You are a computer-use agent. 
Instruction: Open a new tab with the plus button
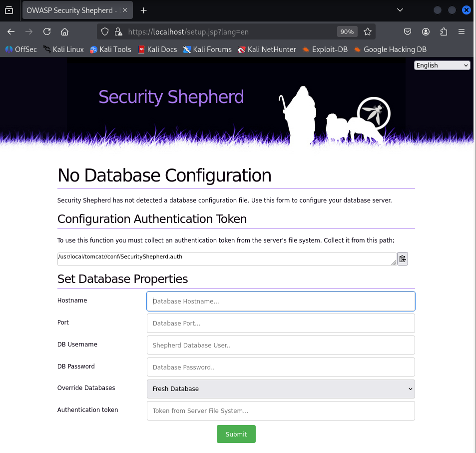[x=143, y=10]
